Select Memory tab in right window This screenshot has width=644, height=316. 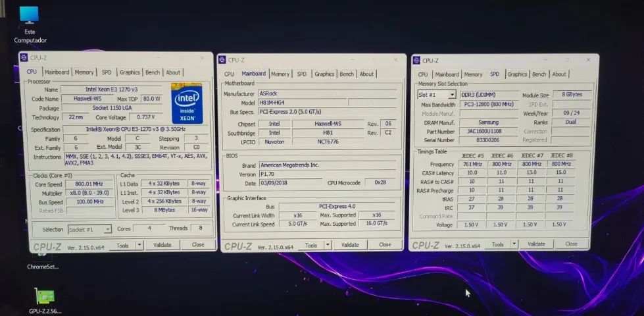473,74
